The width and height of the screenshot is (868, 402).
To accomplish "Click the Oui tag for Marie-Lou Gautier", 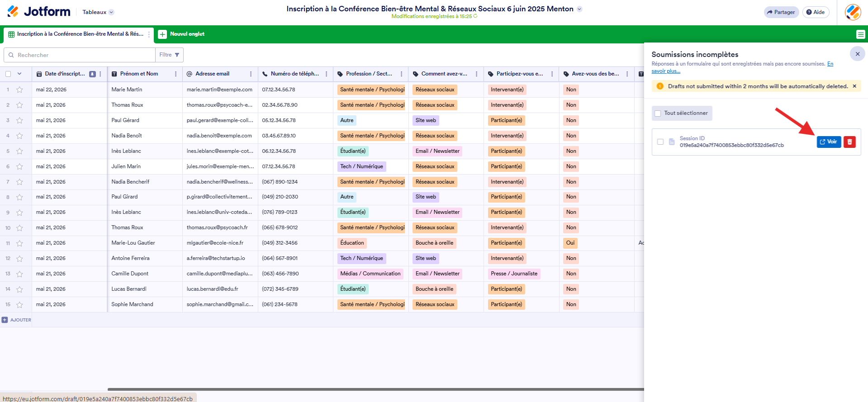I will click(570, 243).
